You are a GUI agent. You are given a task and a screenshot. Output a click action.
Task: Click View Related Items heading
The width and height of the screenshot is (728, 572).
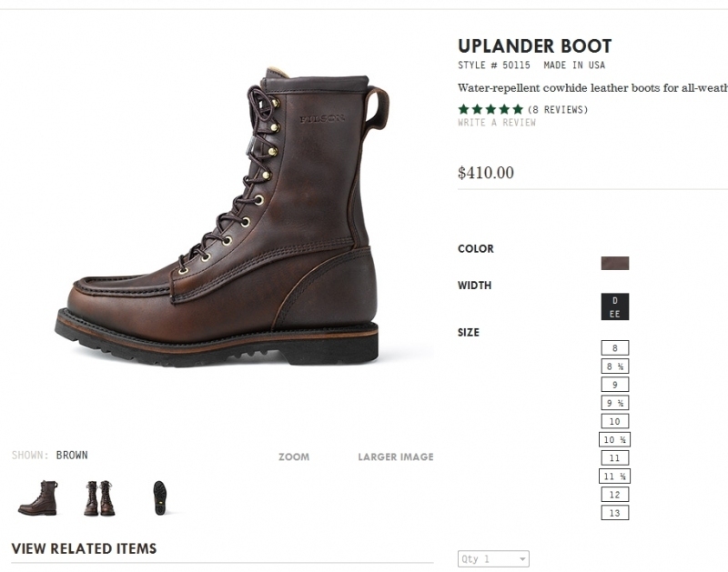click(84, 548)
